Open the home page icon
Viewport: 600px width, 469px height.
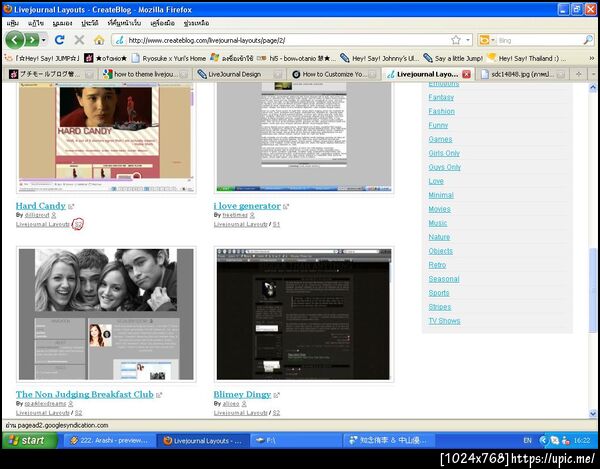tap(99, 40)
